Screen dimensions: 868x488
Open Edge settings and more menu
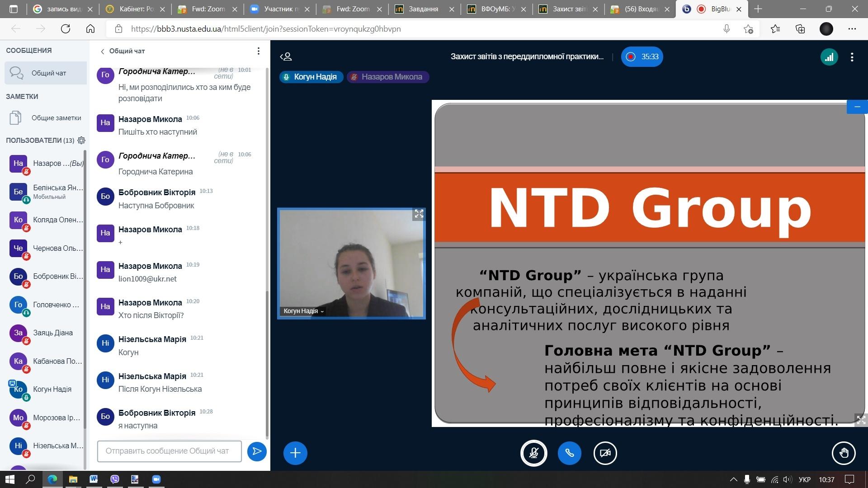pos(852,29)
